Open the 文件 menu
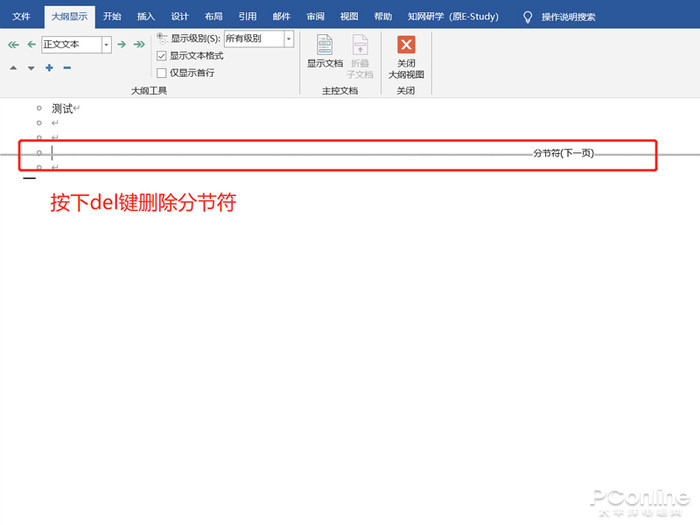The image size is (700, 525). click(21, 17)
